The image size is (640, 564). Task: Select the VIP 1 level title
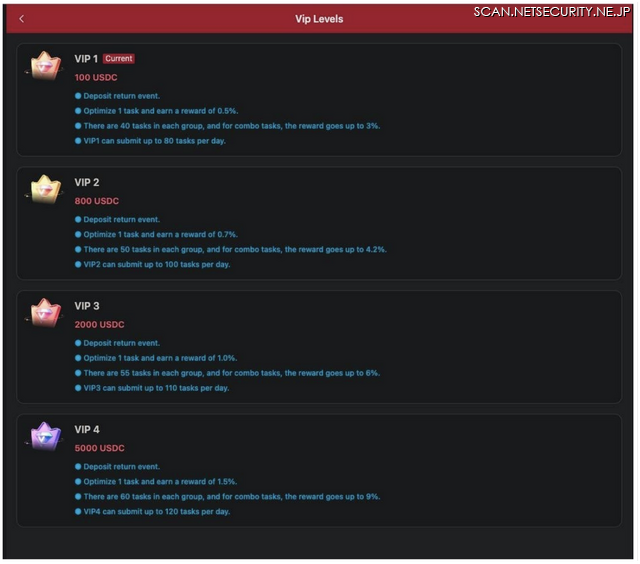86,59
